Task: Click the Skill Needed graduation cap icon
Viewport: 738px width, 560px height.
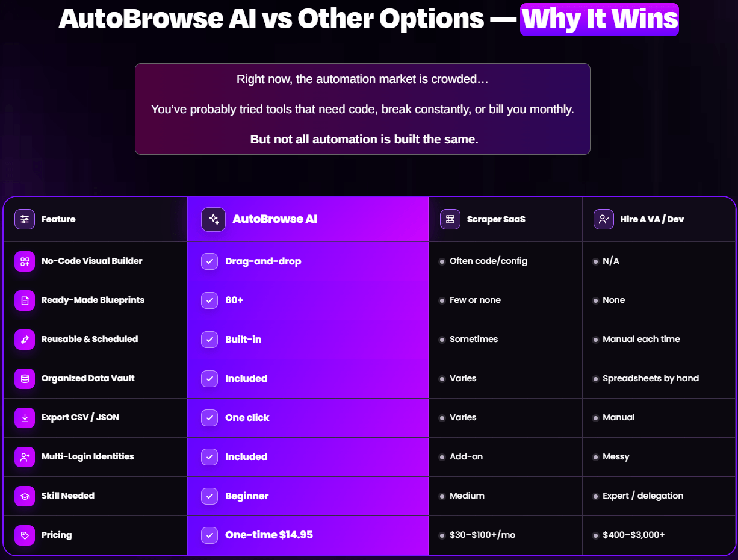Action: (x=25, y=496)
